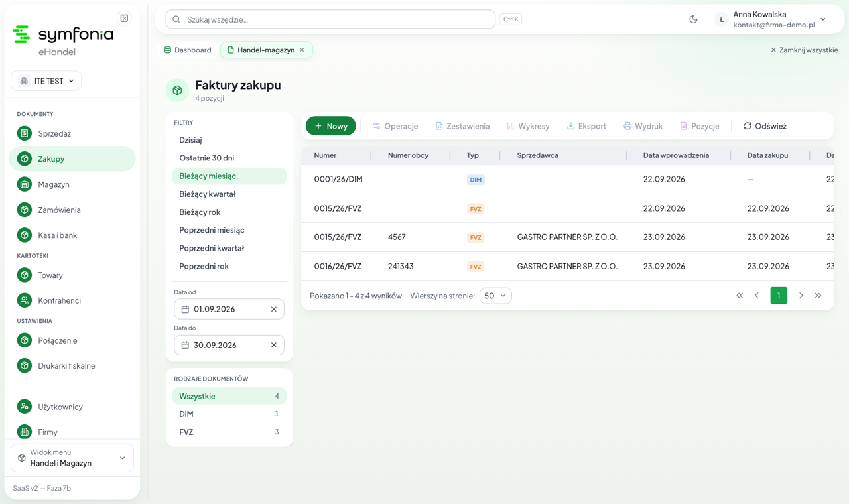Filter documents by DIM type
This screenshot has width=849, height=504.
coord(229,414)
